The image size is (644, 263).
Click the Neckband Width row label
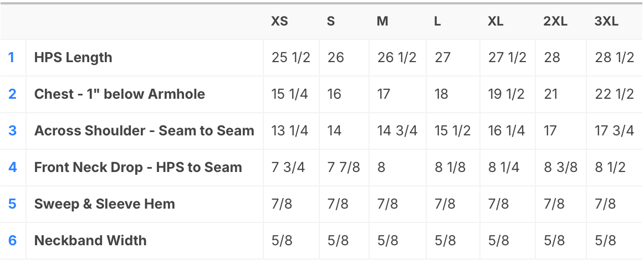[90, 240]
